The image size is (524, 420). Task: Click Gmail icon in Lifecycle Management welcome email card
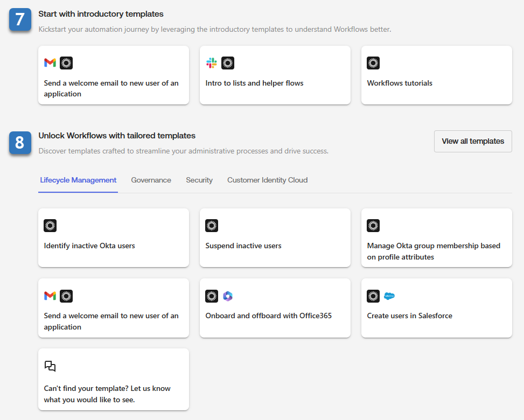[x=50, y=296]
